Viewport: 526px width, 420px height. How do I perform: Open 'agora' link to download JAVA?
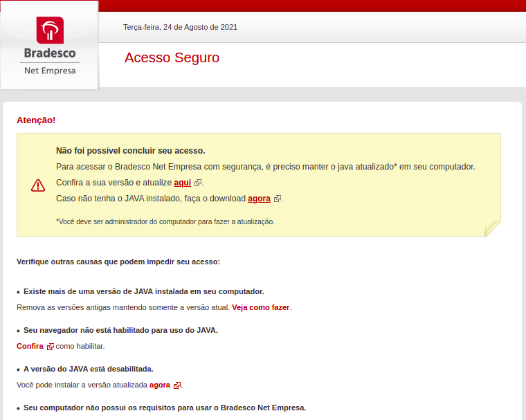259,199
